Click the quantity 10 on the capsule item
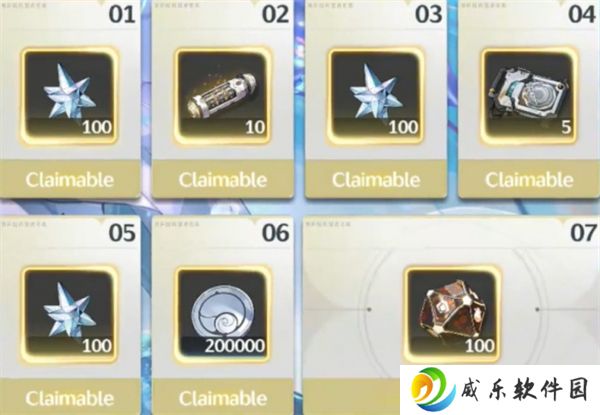600x415 pixels. [x=255, y=127]
